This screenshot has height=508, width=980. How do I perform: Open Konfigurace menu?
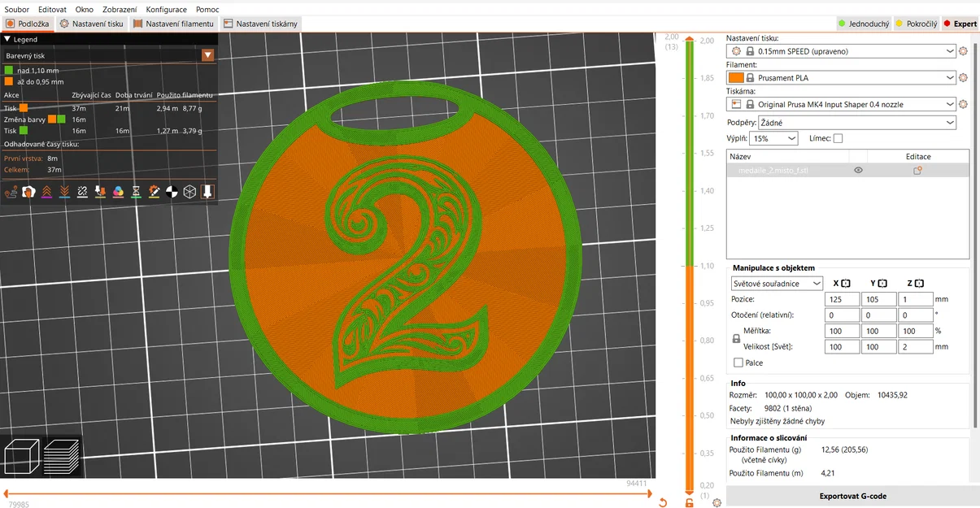tap(166, 9)
